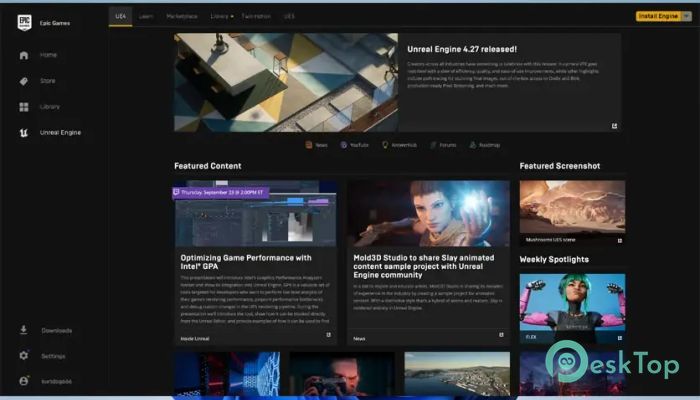This screenshot has width=700, height=400.
Task: Open the YouTube link below banner
Action: tap(359, 145)
